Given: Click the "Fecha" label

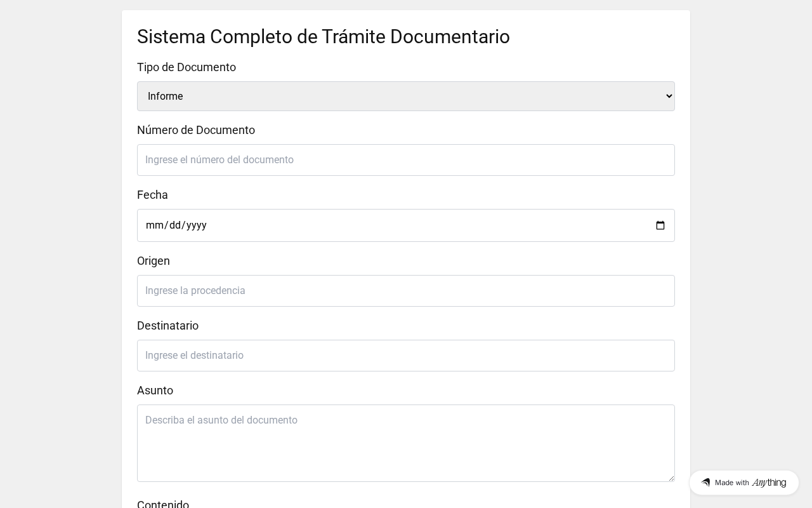Looking at the screenshot, I should coord(152,195).
